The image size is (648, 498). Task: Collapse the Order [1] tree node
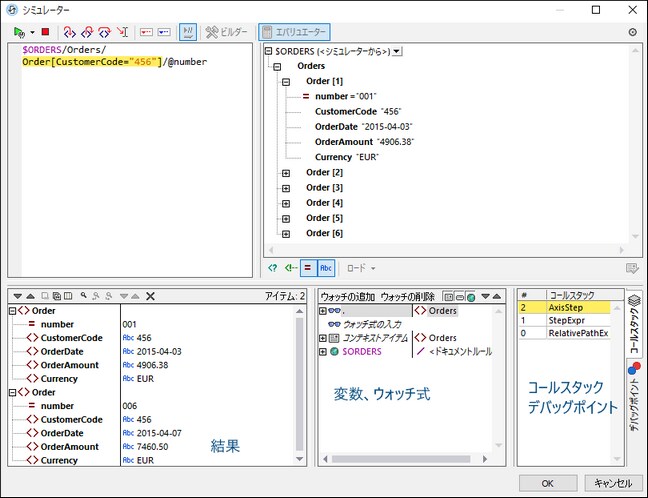coord(286,82)
